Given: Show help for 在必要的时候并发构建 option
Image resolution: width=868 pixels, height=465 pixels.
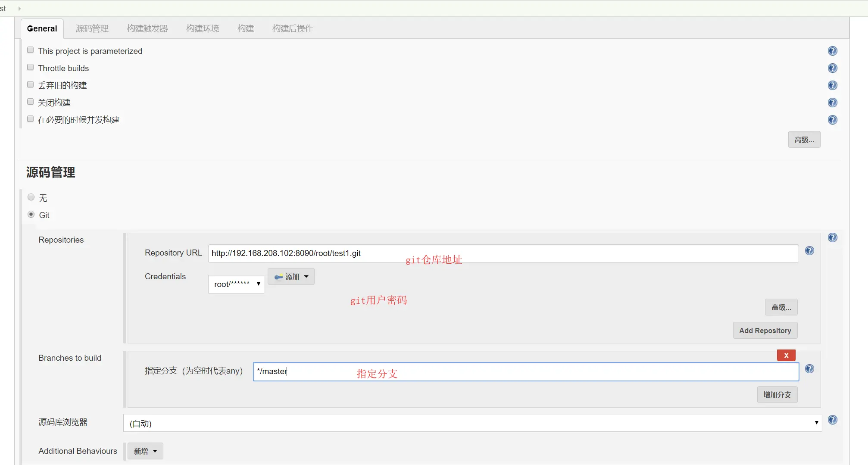Looking at the screenshot, I should pos(833,120).
